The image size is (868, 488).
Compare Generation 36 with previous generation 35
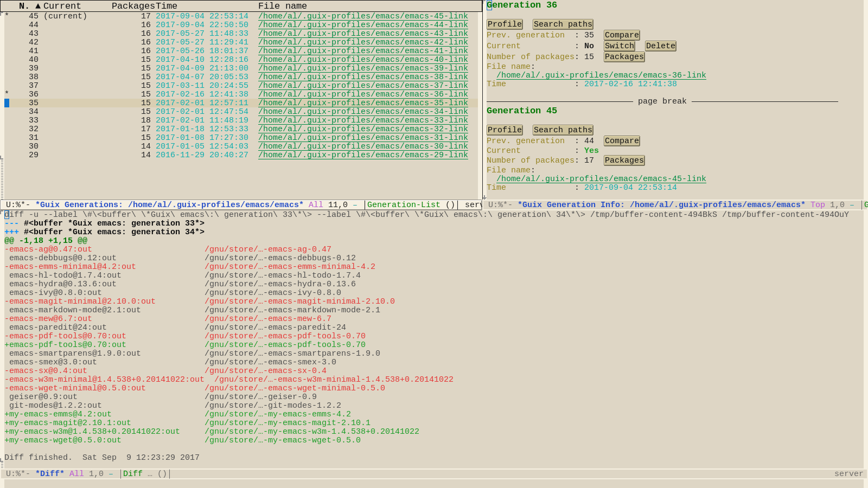coord(622,35)
